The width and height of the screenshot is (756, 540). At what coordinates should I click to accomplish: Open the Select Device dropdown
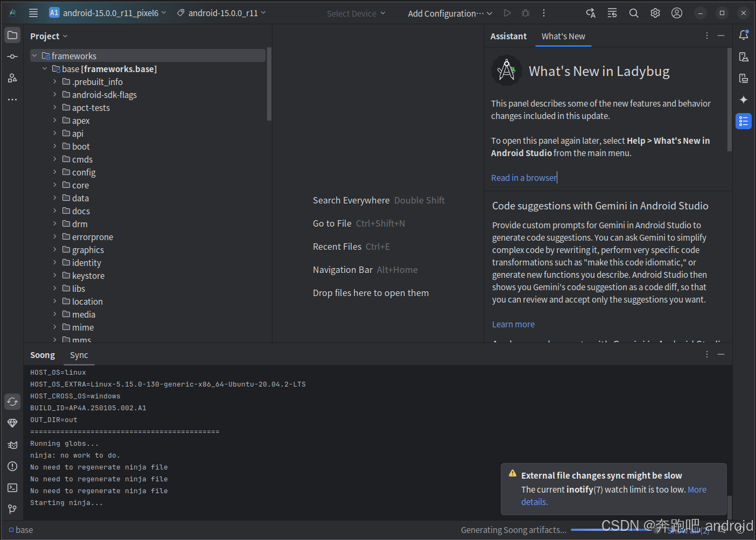(355, 13)
